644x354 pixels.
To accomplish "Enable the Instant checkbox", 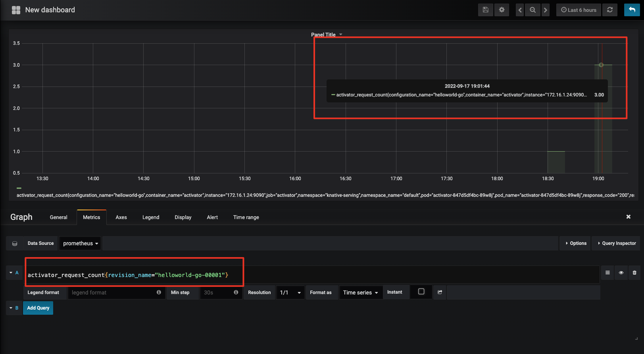I will pyautogui.click(x=421, y=292).
